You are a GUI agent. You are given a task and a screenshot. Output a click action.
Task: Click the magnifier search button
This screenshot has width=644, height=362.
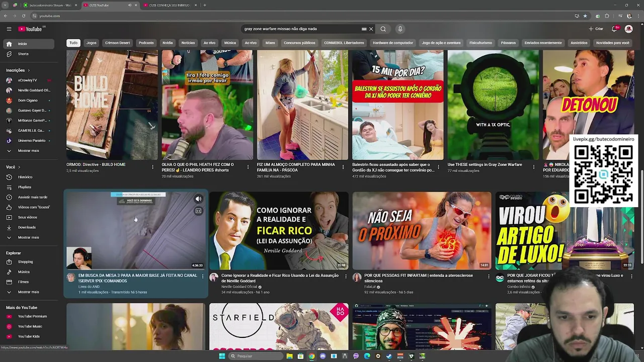[x=383, y=29]
